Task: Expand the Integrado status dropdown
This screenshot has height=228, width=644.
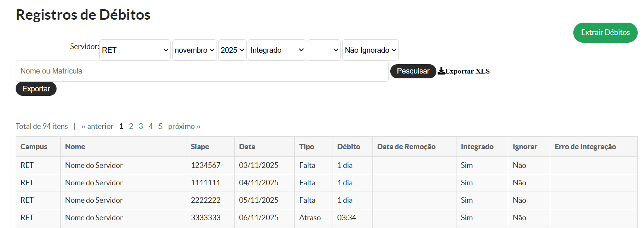Action: (277, 50)
